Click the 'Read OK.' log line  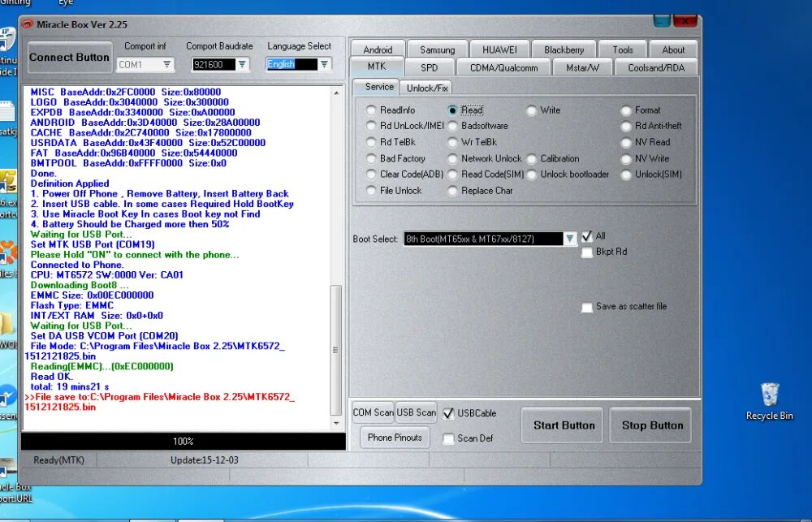pos(52,377)
